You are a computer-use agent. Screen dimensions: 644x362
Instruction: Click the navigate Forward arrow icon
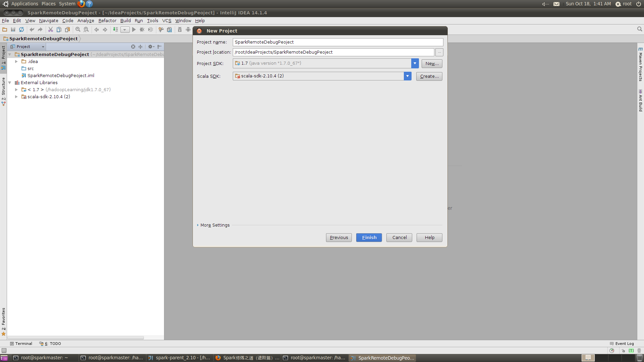point(105,29)
